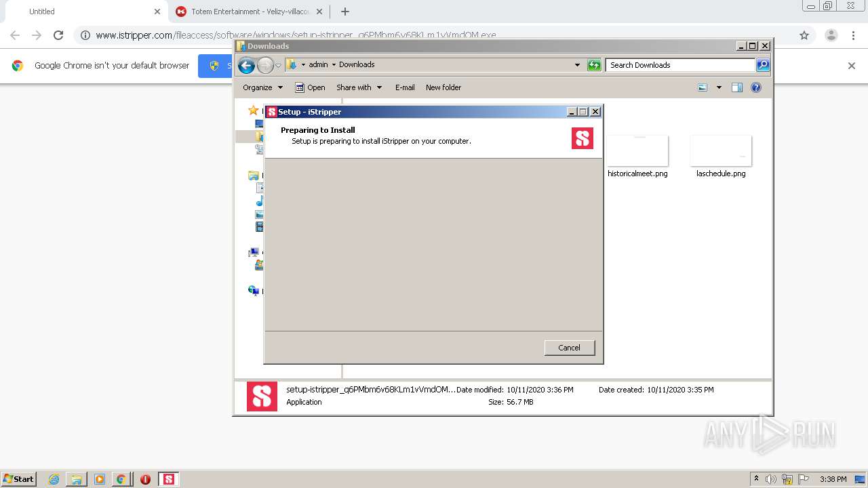Open the volume speaker tray icon

771,479
